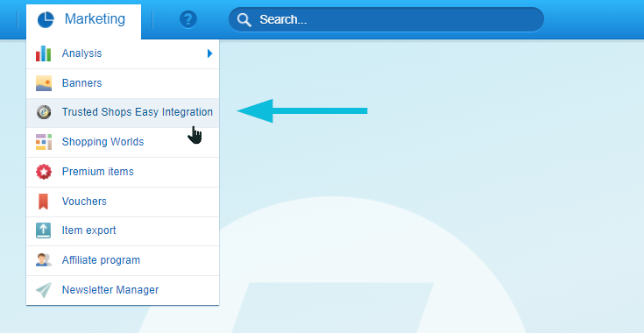Click the Vouchers red bookmark icon
The width and height of the screenshot is (644, 333).
click(43, 202)
